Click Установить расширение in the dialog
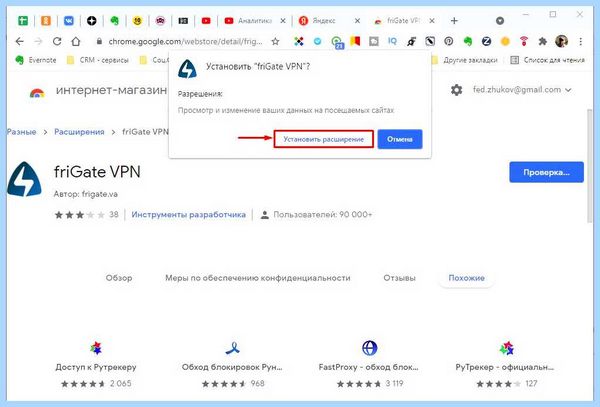This screenshot has width=600, height=407. (x=324, y=139)
